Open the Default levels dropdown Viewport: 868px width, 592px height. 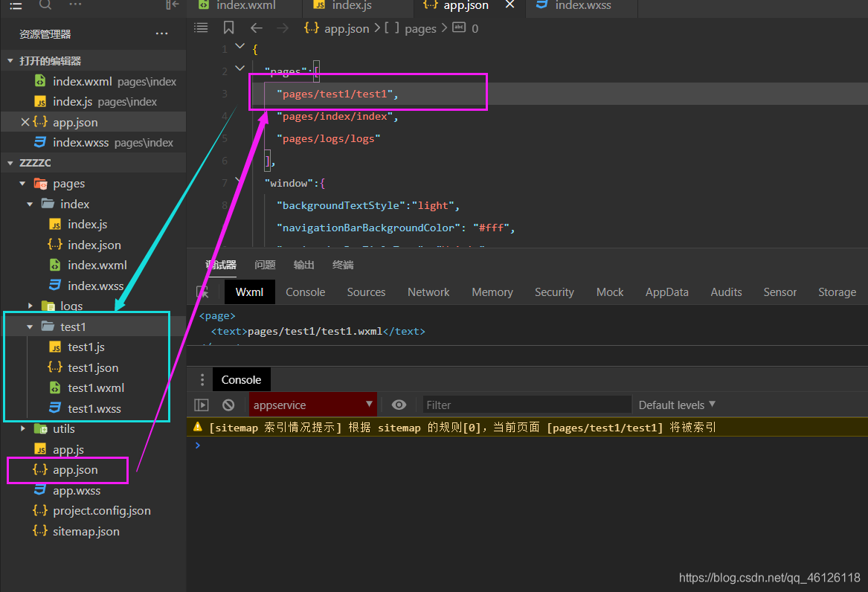pos(677,405)
